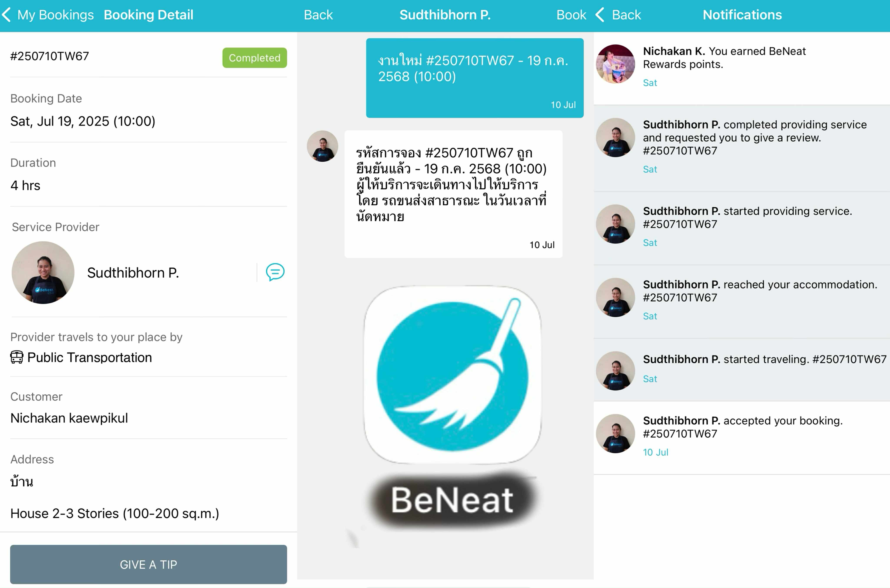Open the 'reached your accommodation' notification

point(742,302)
